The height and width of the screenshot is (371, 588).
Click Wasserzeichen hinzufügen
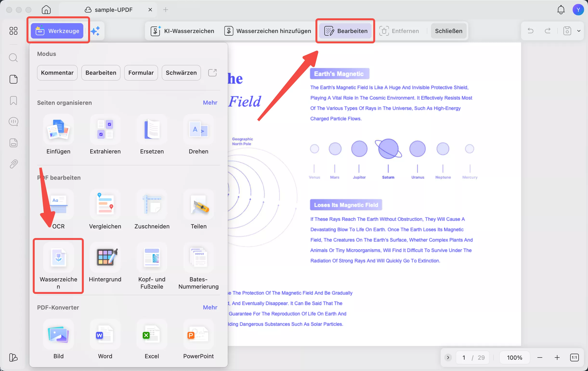[x=268, y=31]
